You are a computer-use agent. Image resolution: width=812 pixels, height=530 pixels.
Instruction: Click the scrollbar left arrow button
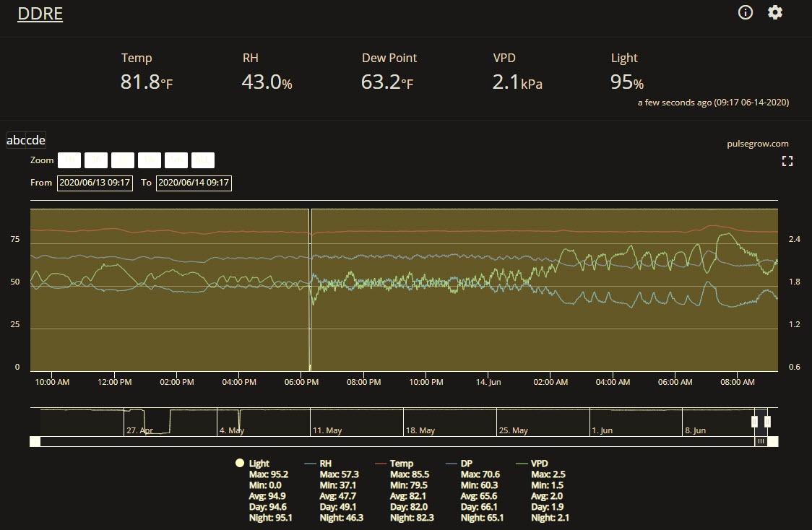[35, 441]
